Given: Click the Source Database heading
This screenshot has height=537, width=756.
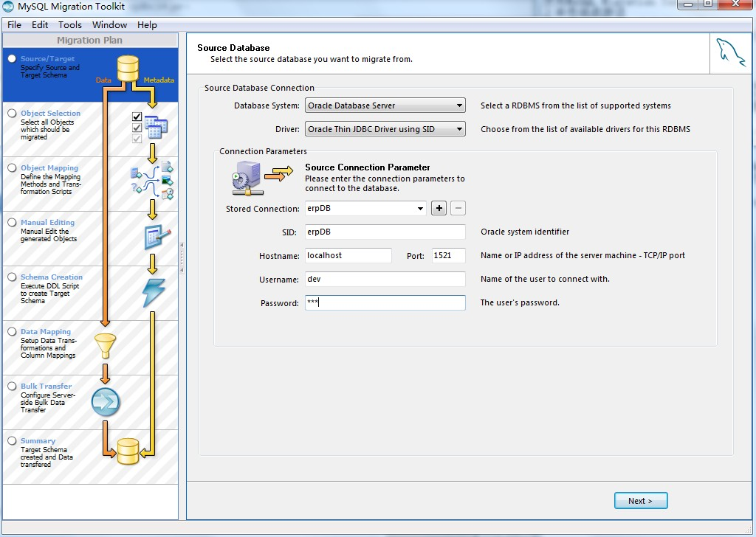Looking at the screenshot, I should tap(233, 48).
